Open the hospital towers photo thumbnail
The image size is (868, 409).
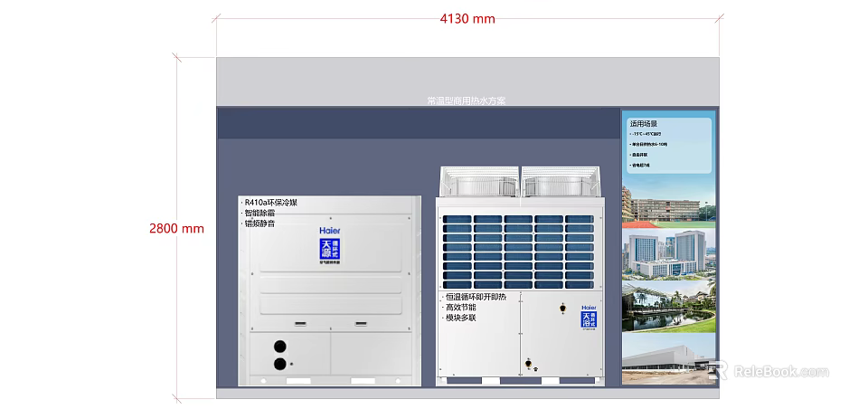669,254
